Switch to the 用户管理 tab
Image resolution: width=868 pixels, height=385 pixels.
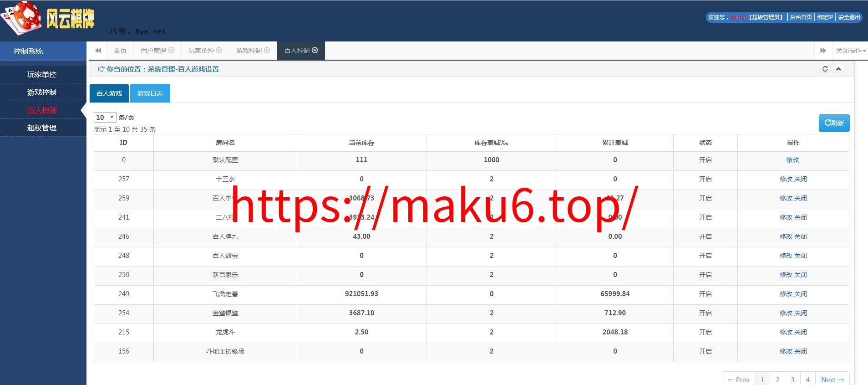(153, 51)
